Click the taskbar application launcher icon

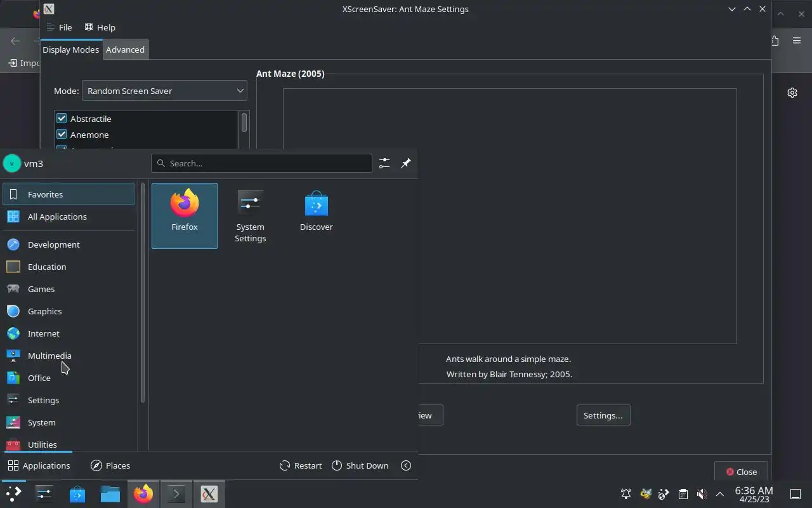tap(13, 494)
